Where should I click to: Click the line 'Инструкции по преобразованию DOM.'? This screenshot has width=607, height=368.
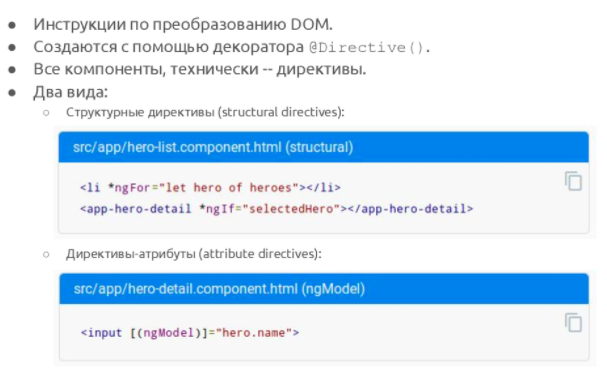click(183, 25)
